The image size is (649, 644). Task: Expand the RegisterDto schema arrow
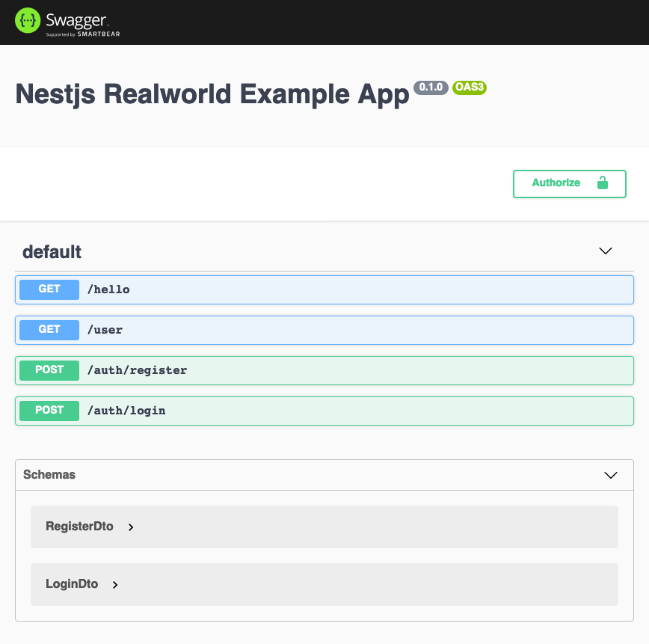pos(131,527)
